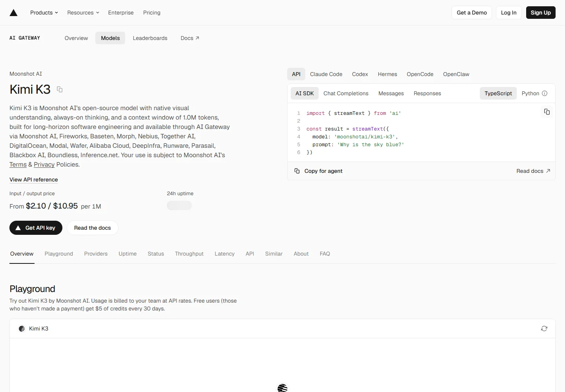Copy the Kimi K3 model name
This screenshot has width=565, height=392.
tap(60, 89)
